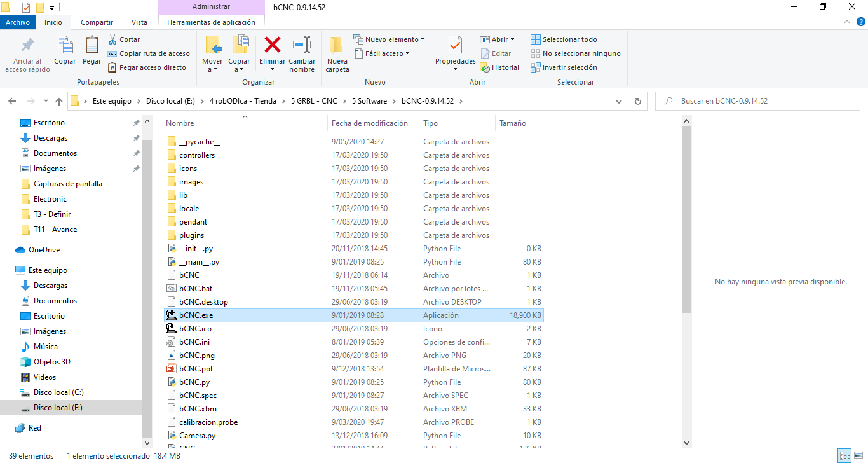
Task: Expand the Abrir dropdown arrow
Action: point(512,39)
